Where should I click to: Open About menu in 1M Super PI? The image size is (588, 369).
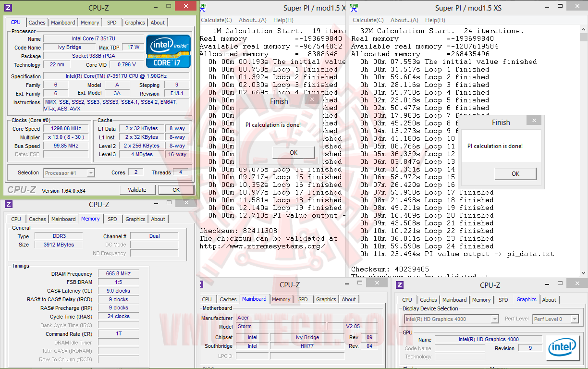[x=253, y=20]
